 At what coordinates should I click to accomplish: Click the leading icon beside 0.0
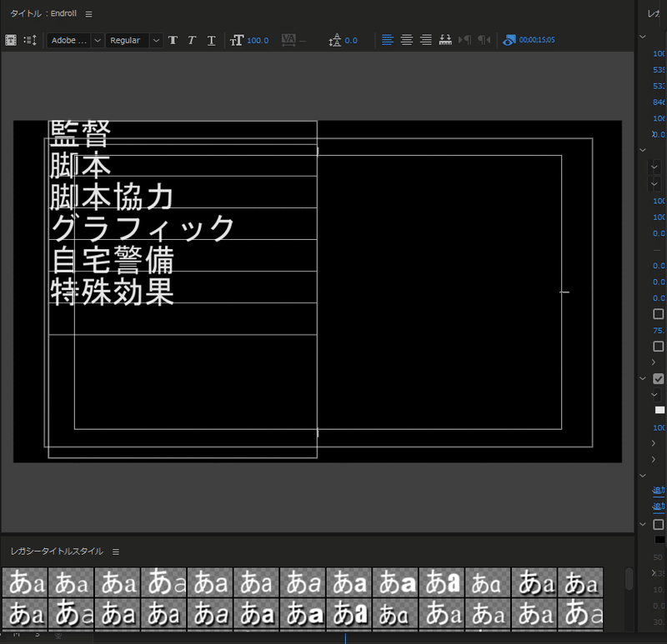click(335, 40)
